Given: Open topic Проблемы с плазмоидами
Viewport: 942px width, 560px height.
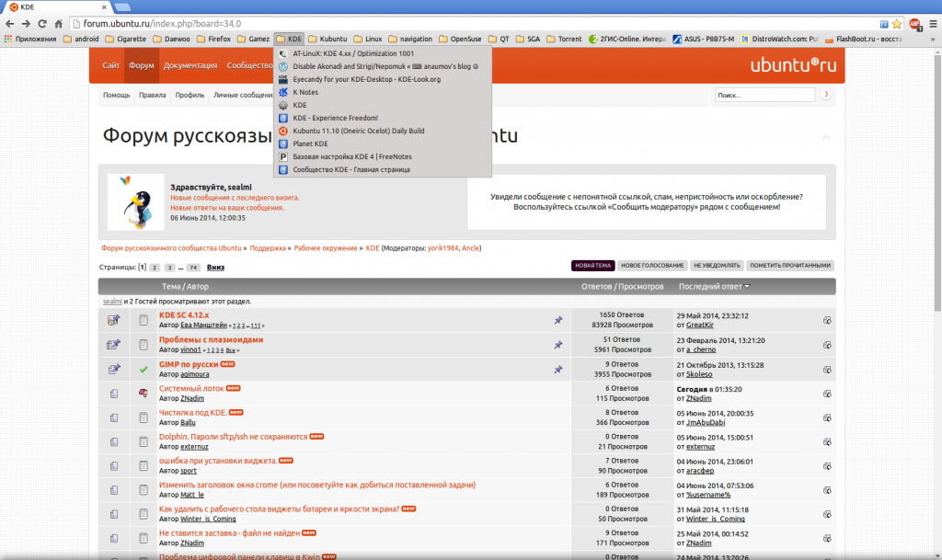Looking at the screenshot, I should [x=211, y=339].
